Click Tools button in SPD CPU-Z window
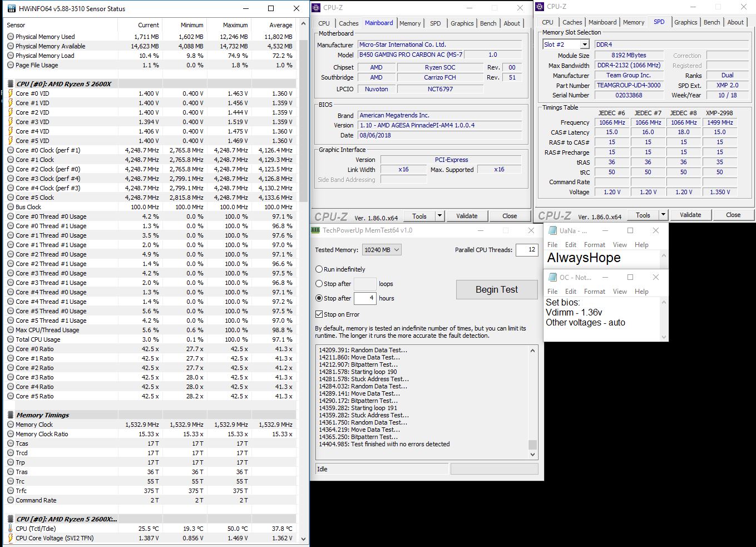The width and height of the screenshot is (756, 547). coord(643,215)
